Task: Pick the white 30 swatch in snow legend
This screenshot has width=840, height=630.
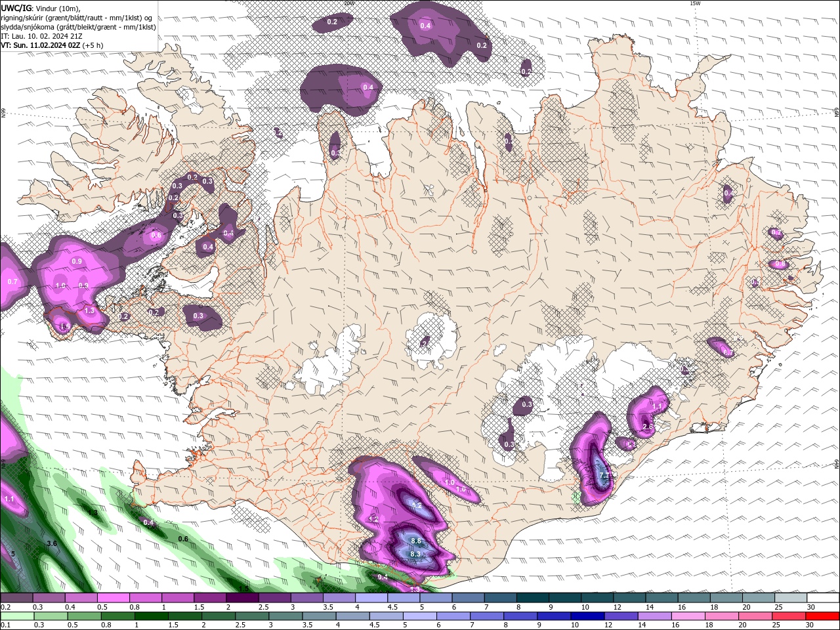Action: pyautogui.click(x=823, y=598)
